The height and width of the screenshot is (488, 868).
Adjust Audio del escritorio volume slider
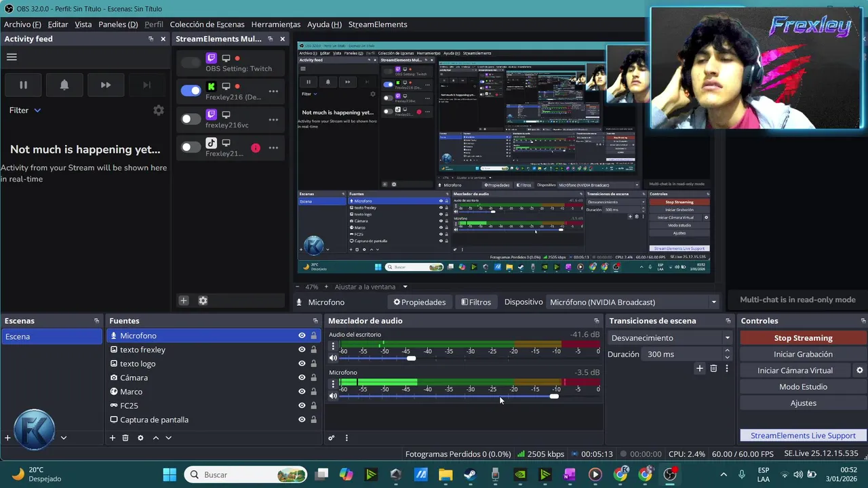[x=411, y=358]
